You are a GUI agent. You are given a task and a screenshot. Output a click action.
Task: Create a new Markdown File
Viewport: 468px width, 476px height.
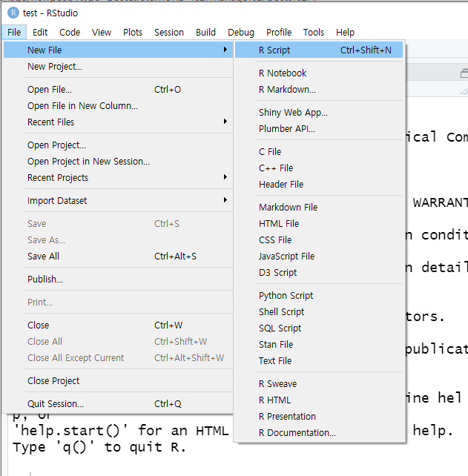(x=319, y=207)
